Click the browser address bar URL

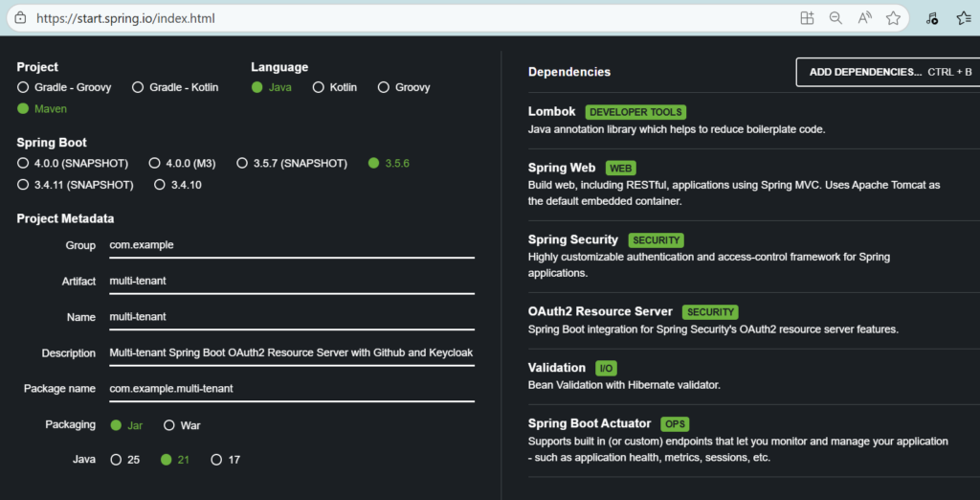(125, 19)
